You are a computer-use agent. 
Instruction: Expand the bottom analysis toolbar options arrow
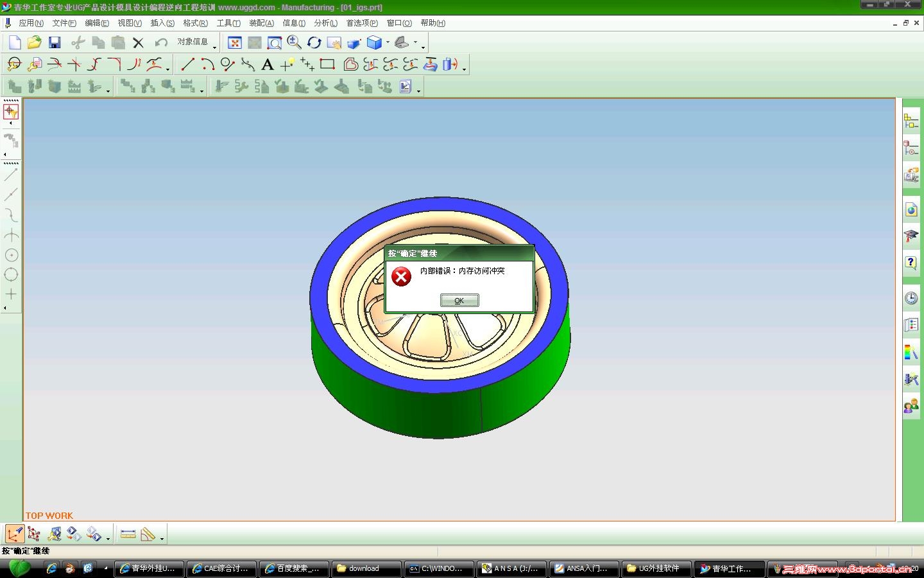162,538
